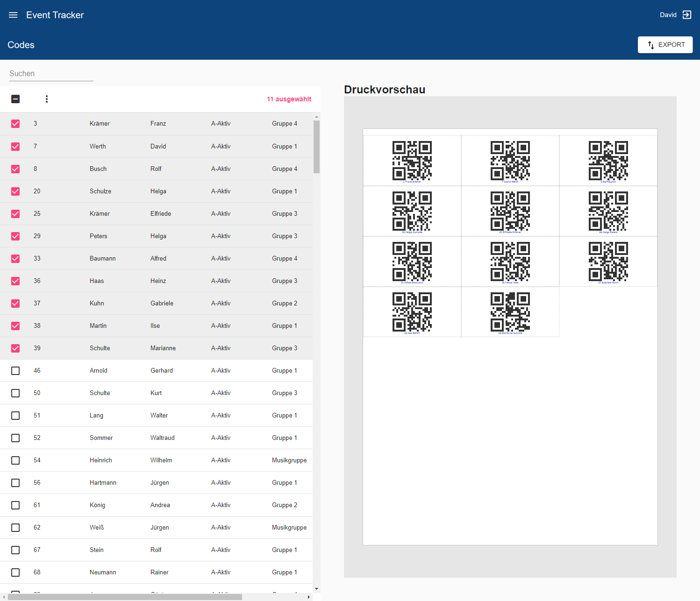700x601 pixels.
Task: Click the QR code for Ilse Martin
Action: coord(412,312)
